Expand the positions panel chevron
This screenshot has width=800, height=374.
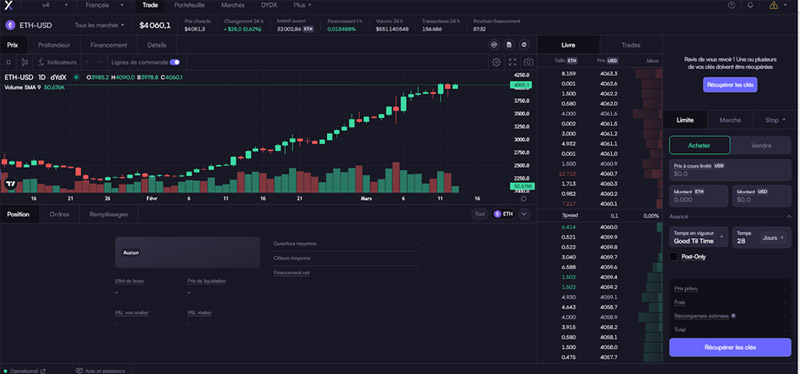pyautogui.click(x=524, y=214)
